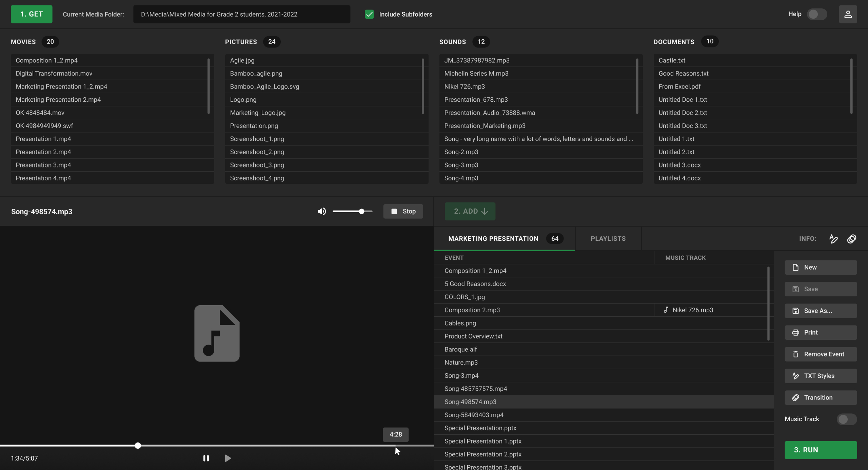Click the Current Media Folder path field
Viewport: 868px width, 470px height.
(x=241, y=14)
